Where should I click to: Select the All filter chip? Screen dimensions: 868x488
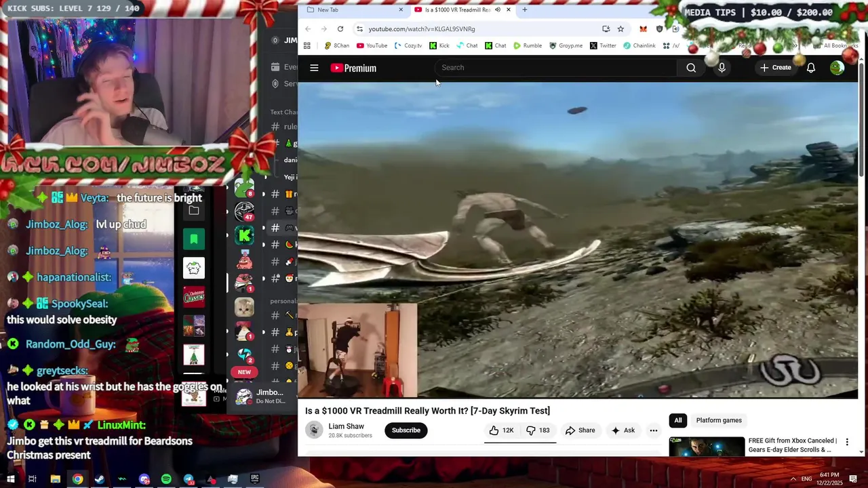coord(677,420)
